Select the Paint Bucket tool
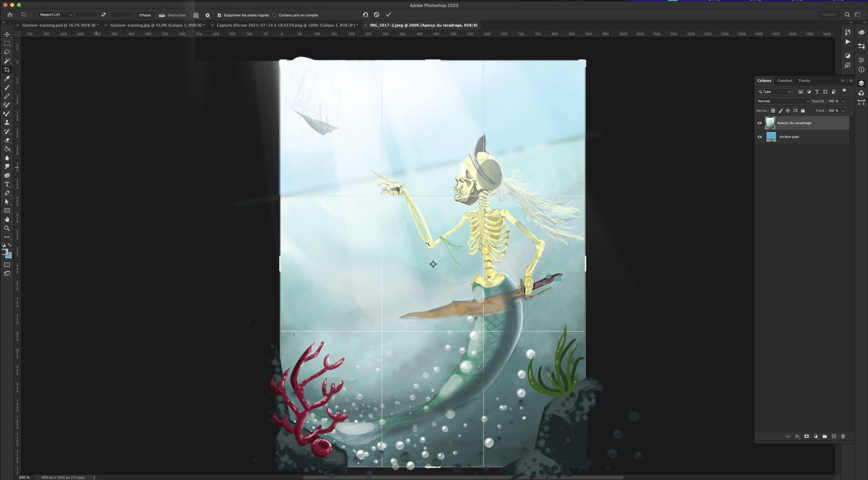 [x=7, y=149]
